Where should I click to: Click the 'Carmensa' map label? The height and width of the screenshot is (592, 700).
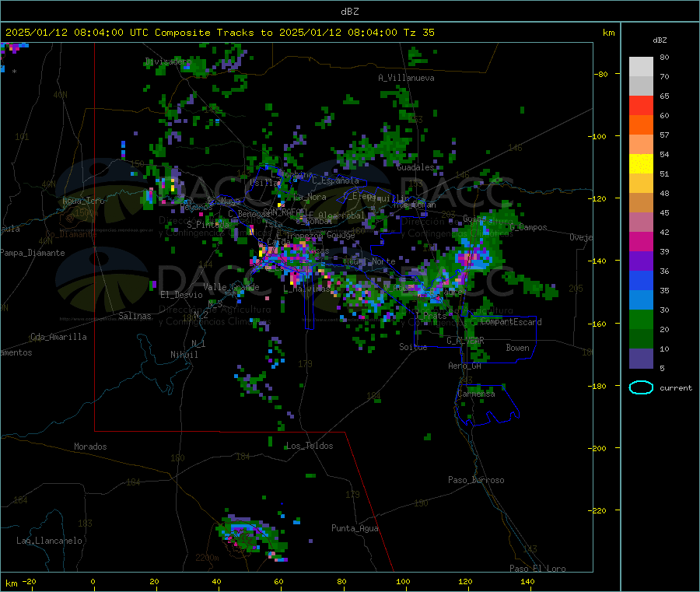click(476, 394)
